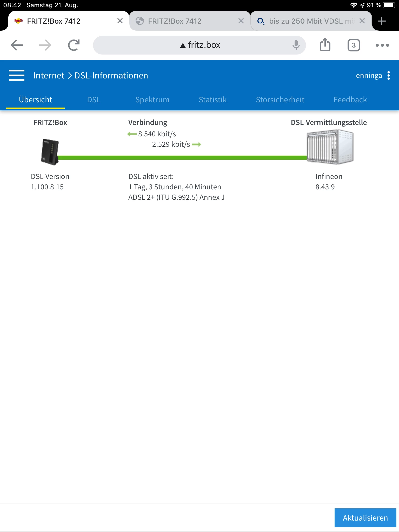Viewport: 399px width, 532px height.
Task: Switch to the O2 250 Mbit VDSL tab
Action: click(x=311, y=21)
